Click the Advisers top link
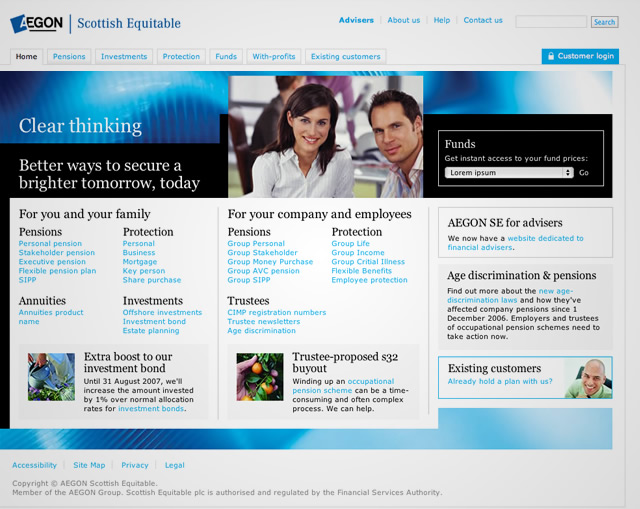This screenshot has width=640, height=509. click(x=356, y=20)
